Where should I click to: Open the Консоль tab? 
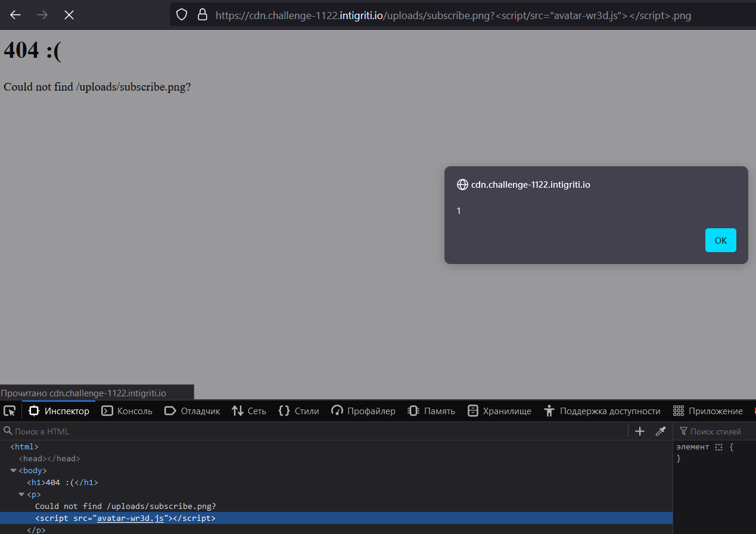click(x=127, y=411)
